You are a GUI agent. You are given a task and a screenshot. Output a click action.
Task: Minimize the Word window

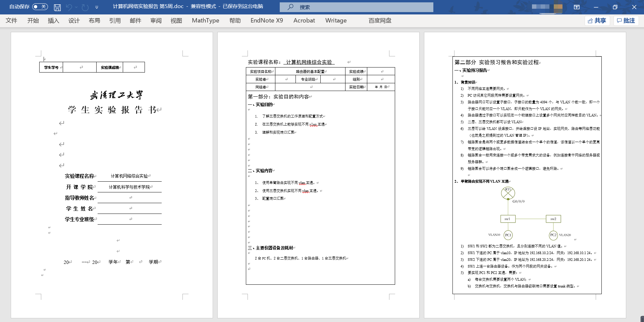point(596,7)
